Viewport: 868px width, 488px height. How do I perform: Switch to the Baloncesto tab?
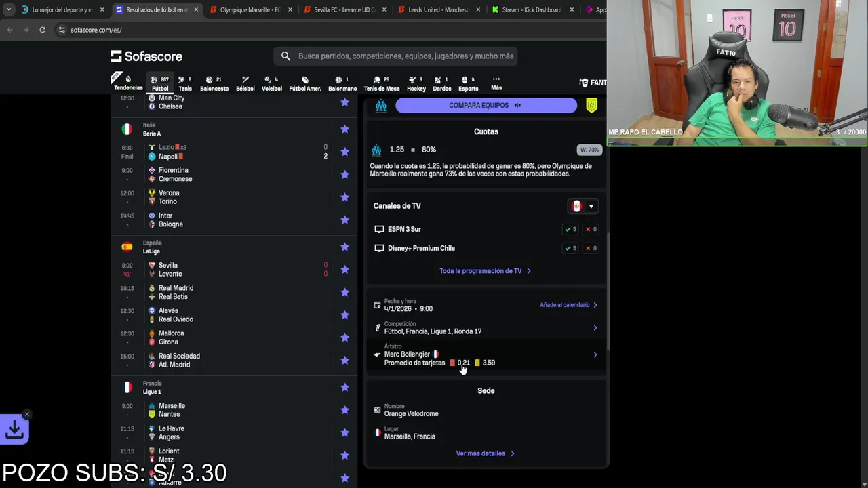point(214,83)
